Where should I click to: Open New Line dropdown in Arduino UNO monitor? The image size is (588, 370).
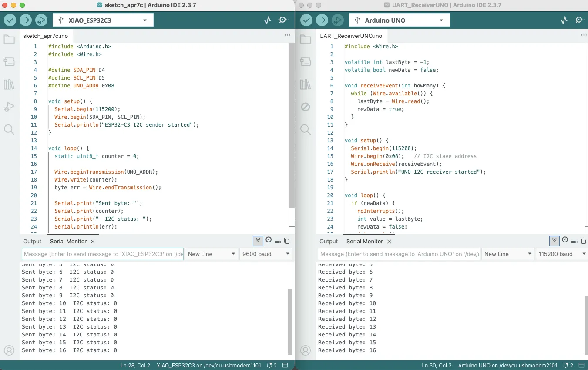(x=508, y=254)
